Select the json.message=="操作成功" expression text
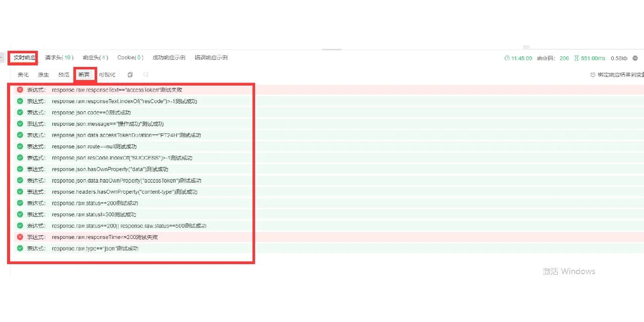 click(108, 124)
